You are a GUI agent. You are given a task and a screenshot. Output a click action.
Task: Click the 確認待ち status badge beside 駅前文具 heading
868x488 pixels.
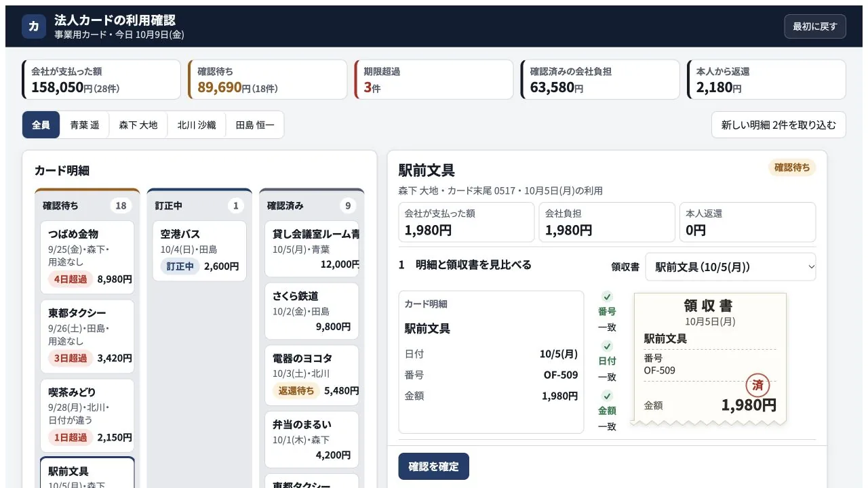coord(792,167)
